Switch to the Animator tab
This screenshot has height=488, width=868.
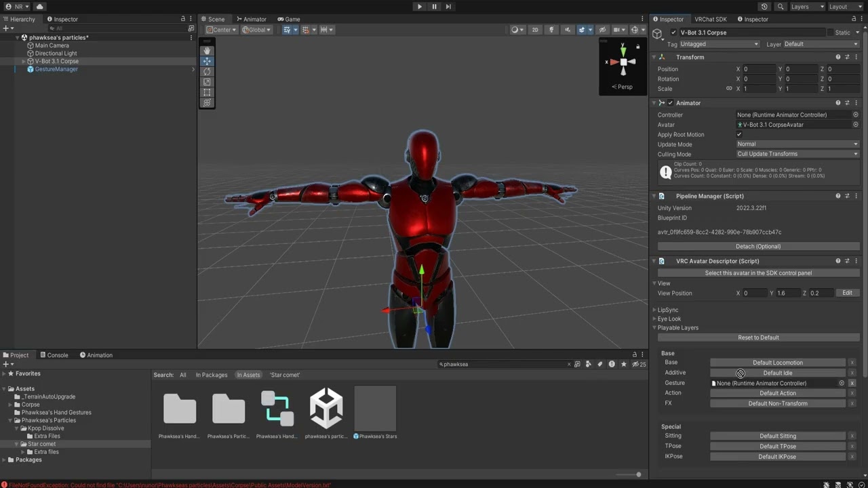coord(251,19)
